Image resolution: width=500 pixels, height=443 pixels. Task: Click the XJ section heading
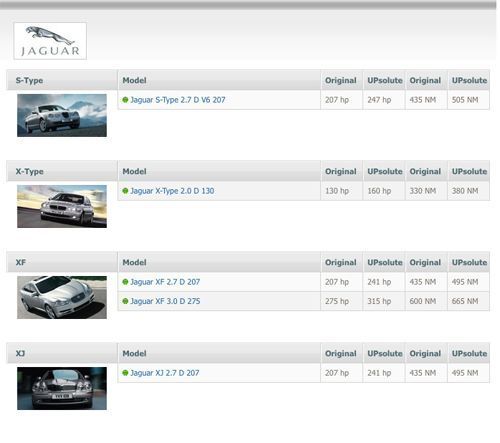coord(20,353)
